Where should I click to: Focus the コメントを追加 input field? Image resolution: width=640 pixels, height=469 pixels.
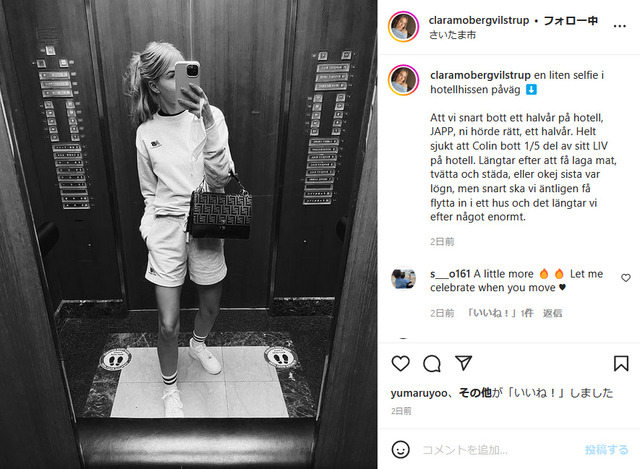click(498, 450)
